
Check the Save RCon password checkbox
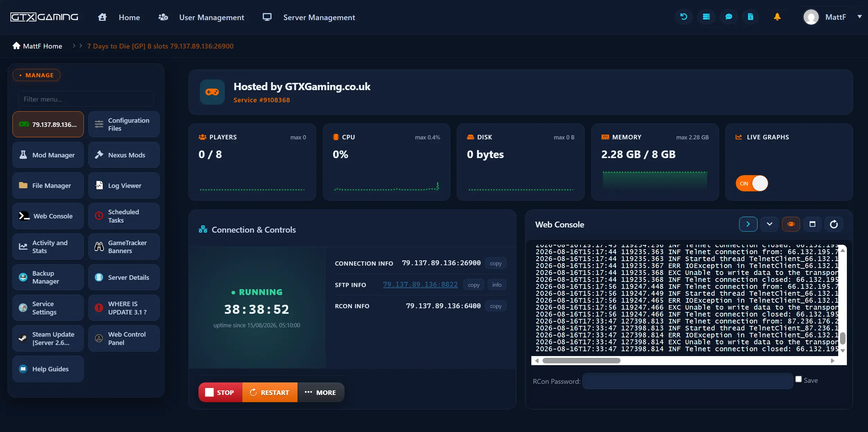tap(798, 379)
